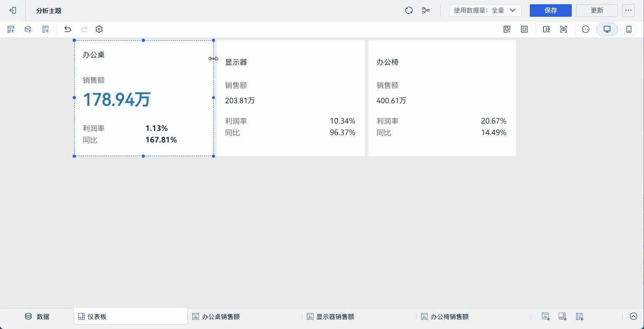
Task: Click the circular refresh icon in the top bar
Action: click(x=409, y=10)
